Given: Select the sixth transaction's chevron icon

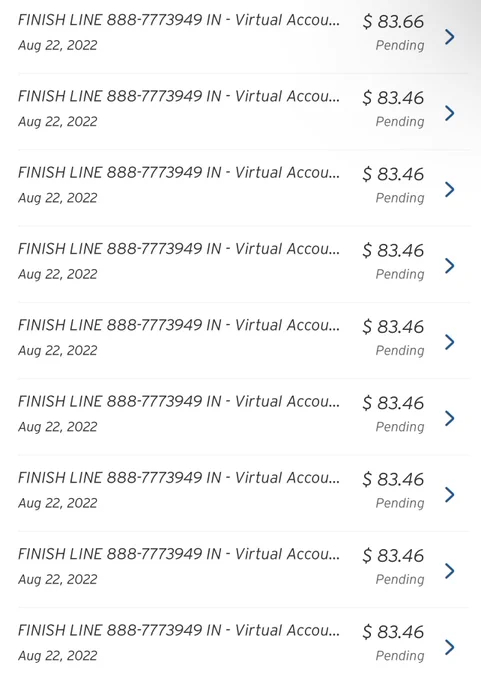Looking at the screenshot, I should (x=450, y=418).
